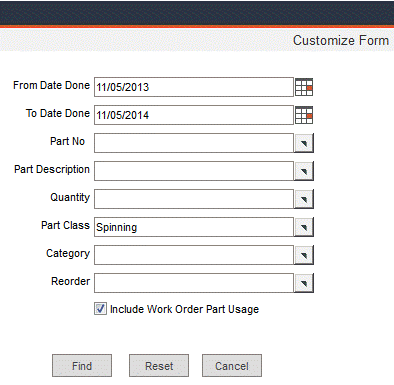
Task: Expand the Part No dropdown arrow
Action: [304, 143]
